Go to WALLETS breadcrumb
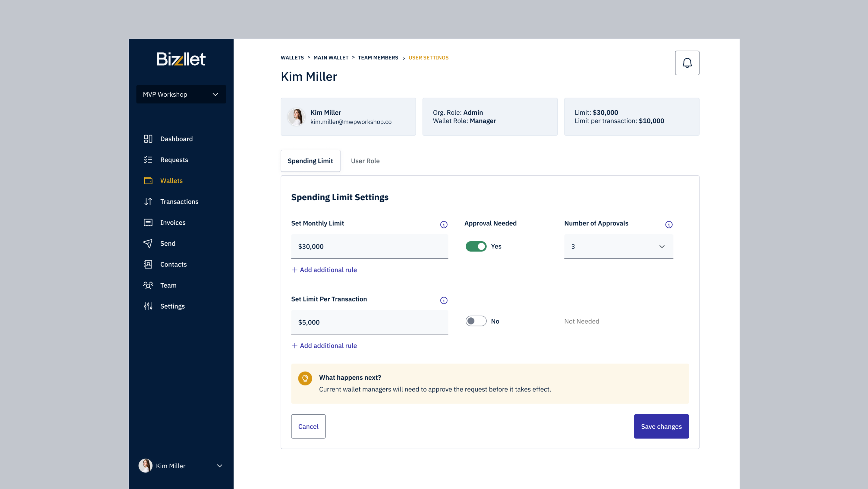 (292, 58)
